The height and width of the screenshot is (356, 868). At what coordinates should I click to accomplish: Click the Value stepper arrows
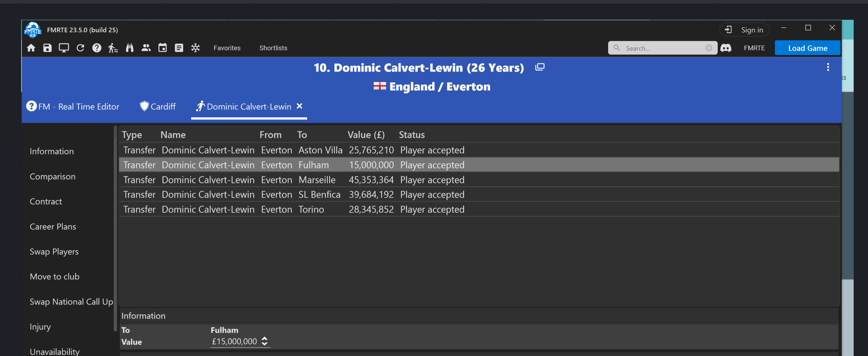click(265, 341)
